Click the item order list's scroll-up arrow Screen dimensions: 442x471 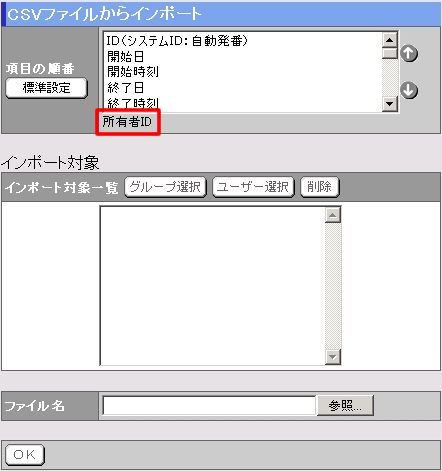point(389,40)
